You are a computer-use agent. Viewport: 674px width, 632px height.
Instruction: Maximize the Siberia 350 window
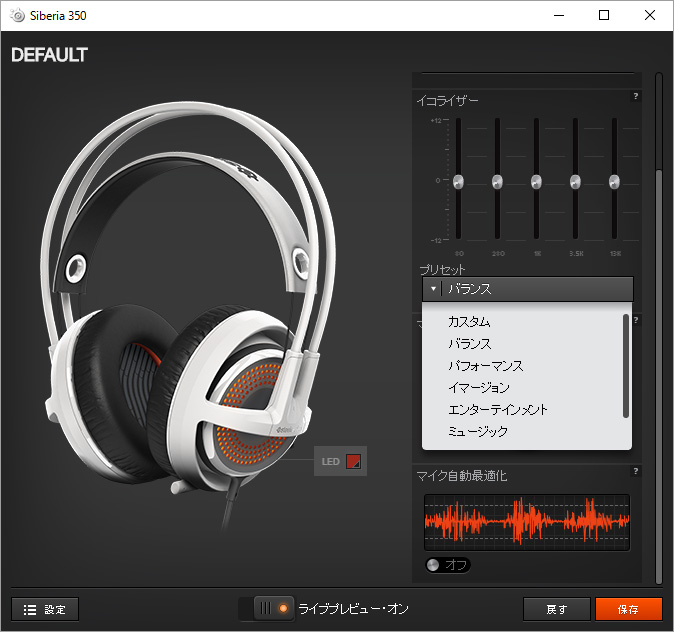(x=604, y=15)
